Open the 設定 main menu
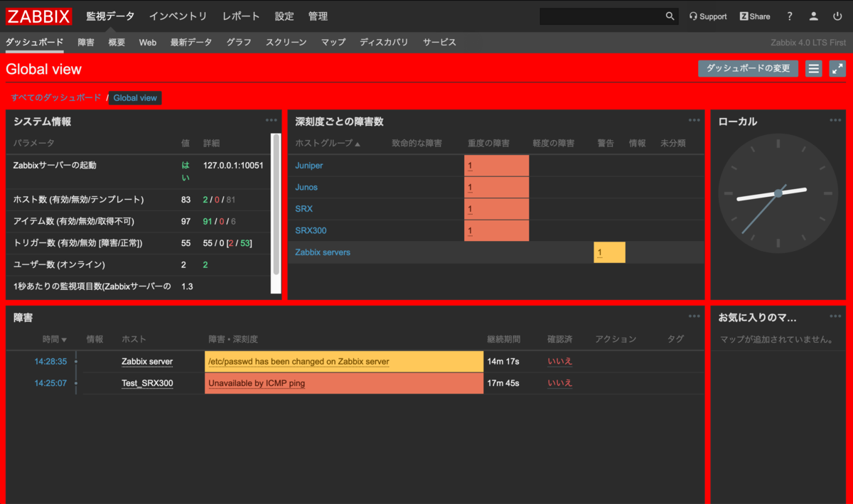 click(x=284, y=16)
